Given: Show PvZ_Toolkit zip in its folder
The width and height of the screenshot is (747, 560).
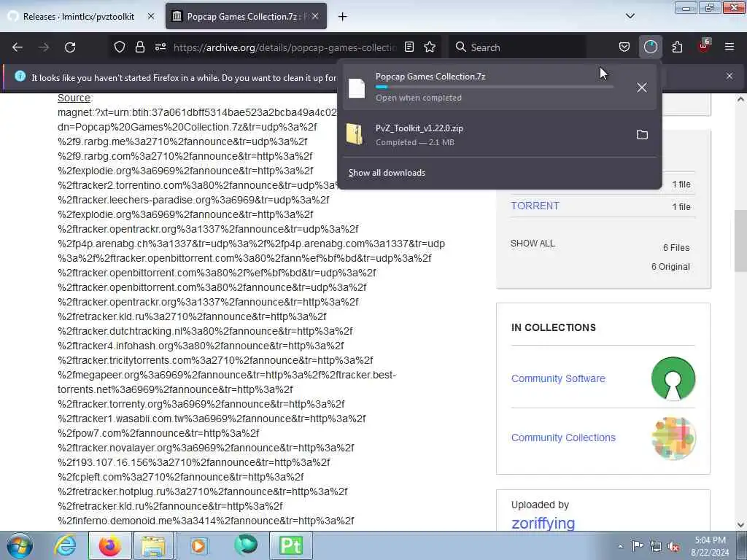Looking at the screenshot, I should [642, 135].
